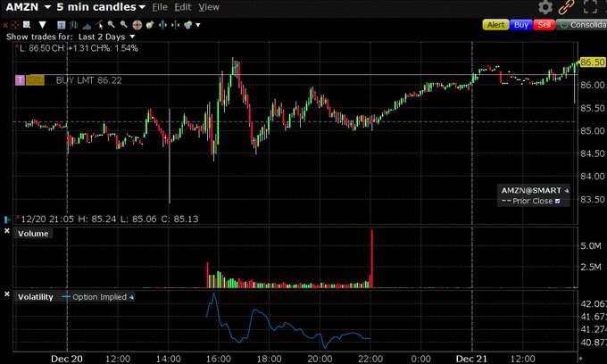Image resolution: width=607 pixels, height=364 pixels.
Task: Click the red X toolbar icon
Action: 5,25
